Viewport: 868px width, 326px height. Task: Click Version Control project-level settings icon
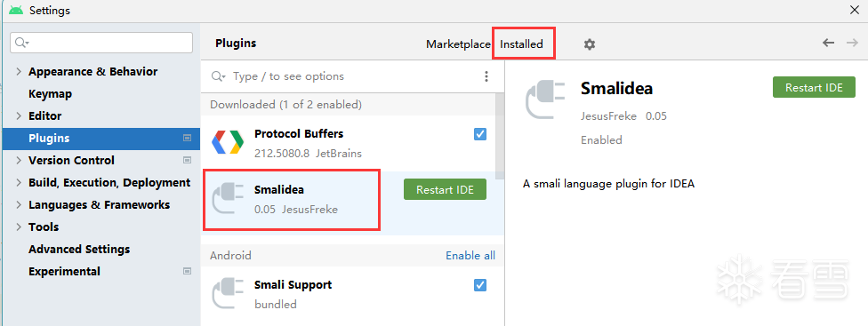click(187, 160)
